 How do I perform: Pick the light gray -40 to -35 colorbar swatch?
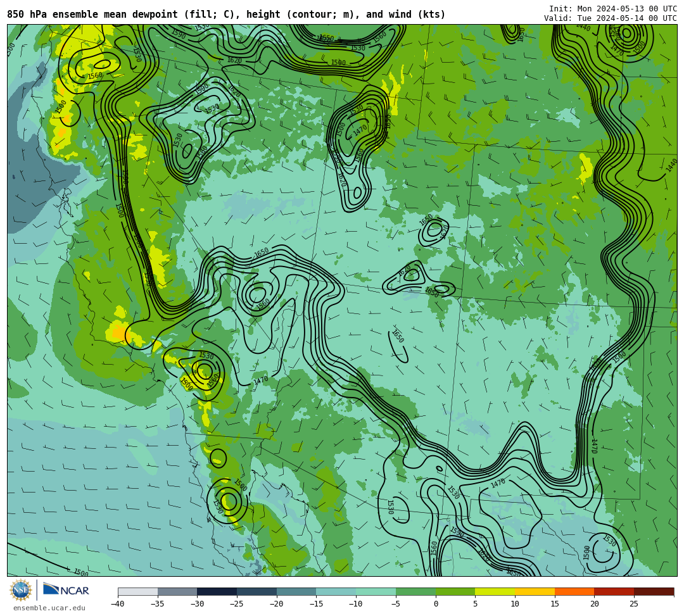(x=138, y=591)
